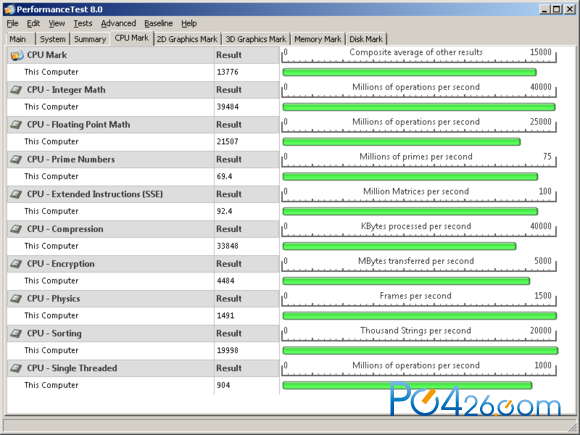The image size is (580, 435).
Task: Switch to the 2D Graphics Mark tab
Action: point(187,39)
